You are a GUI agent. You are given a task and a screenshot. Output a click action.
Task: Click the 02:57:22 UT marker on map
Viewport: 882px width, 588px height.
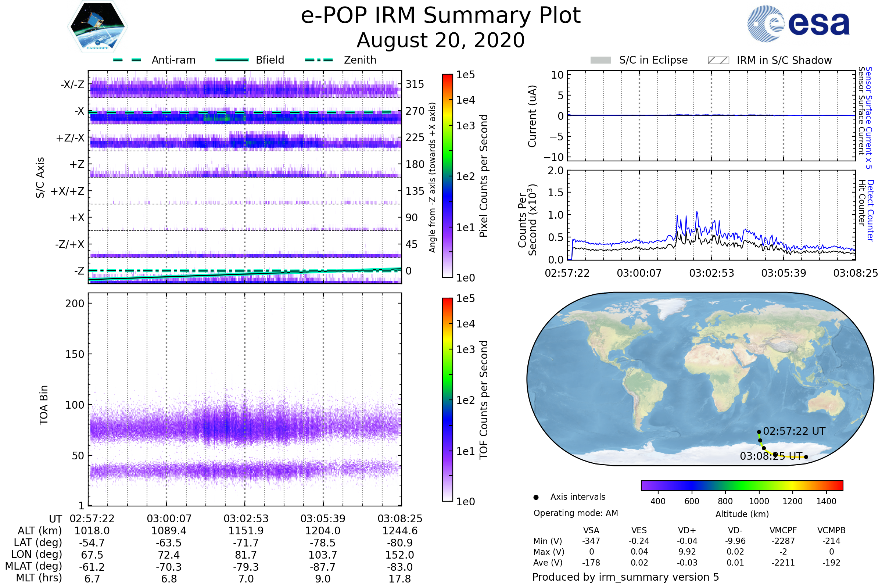759,432
